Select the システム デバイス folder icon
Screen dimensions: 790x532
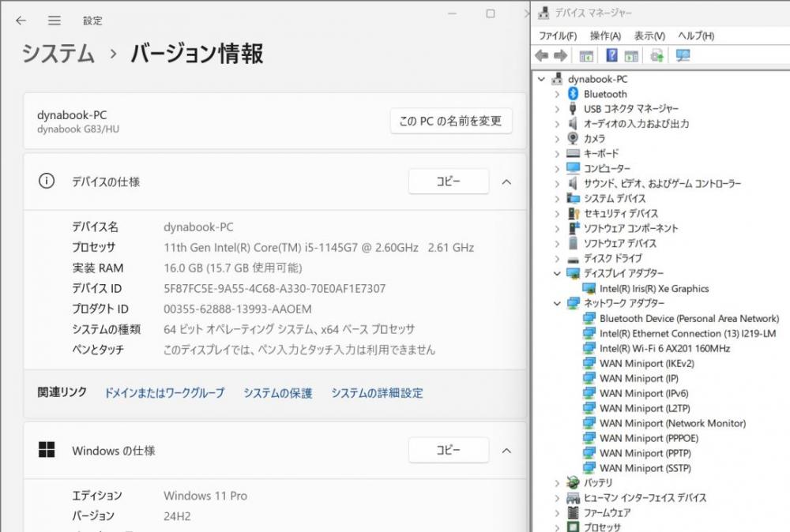[573, 198]
